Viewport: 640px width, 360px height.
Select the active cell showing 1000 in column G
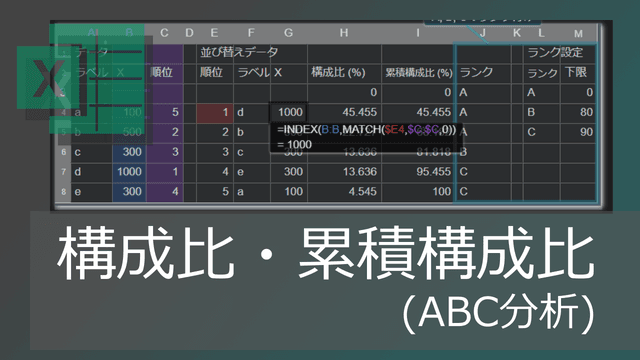click(289, 112)
